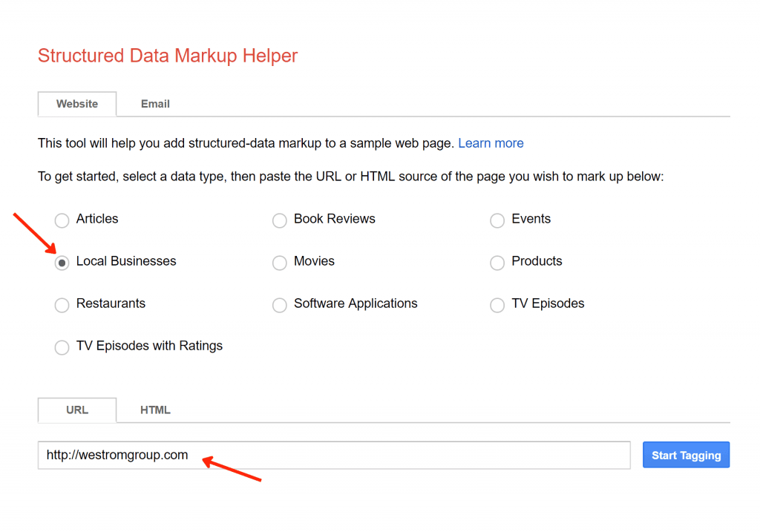Viewport: 760px width, 532px height.
Task: Switch to the HTML input tab
Action: [155, 410]
